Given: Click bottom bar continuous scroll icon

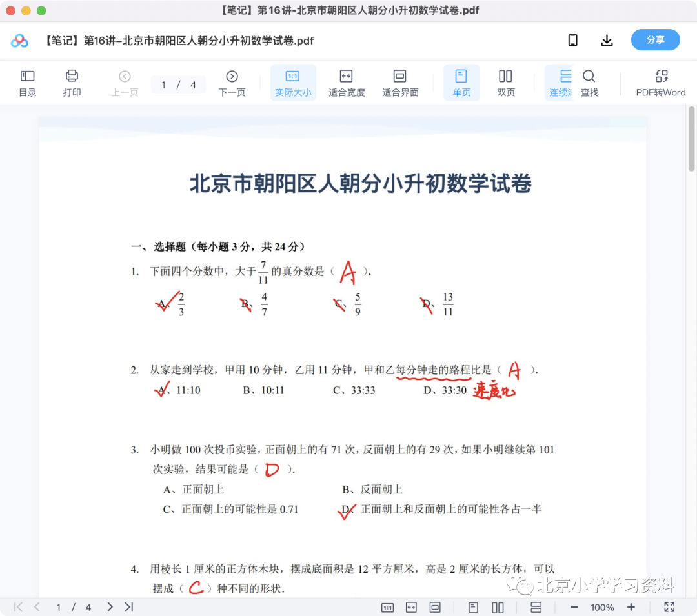Looking at the screenshot, I should coord(536,607).
